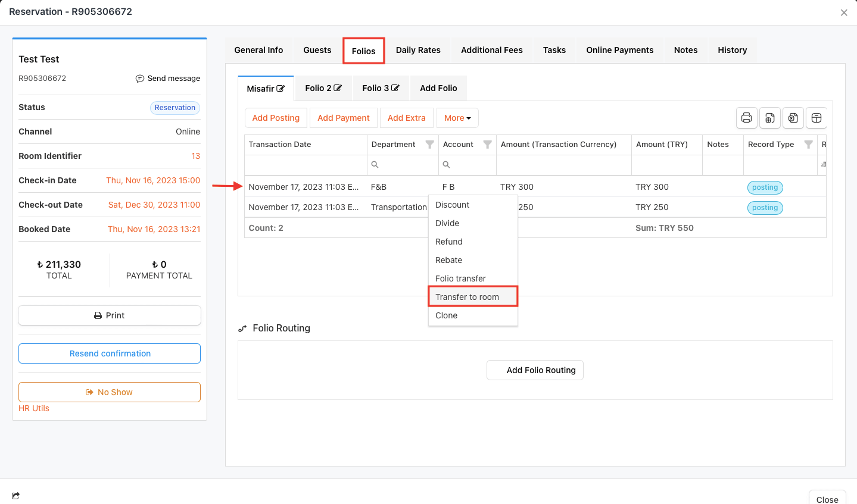This screenshot has height=504, width=857.
Task: Open the HR Utils link
Action: click(34, 408)
